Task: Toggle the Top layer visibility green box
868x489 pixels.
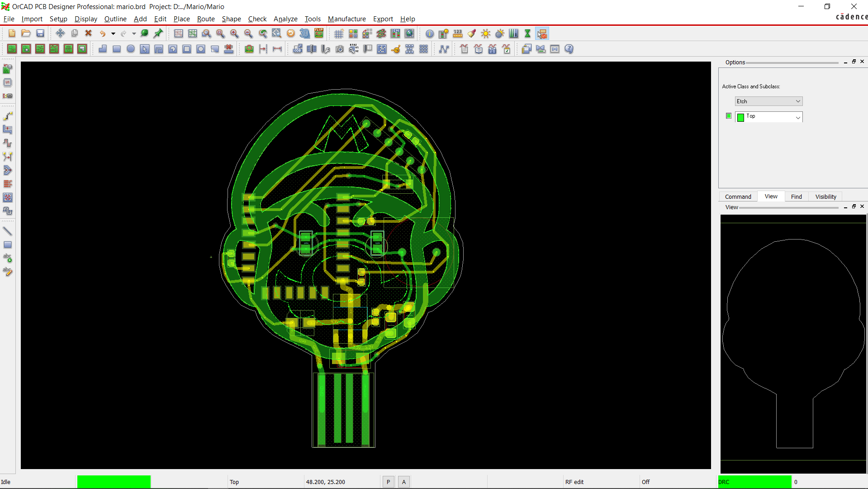Action: point(728,116)
